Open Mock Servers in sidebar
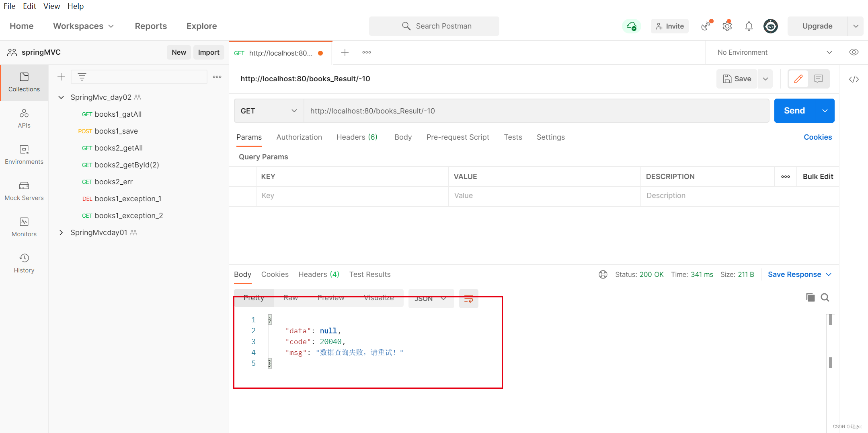The image size is (868, 433). [24, 191]
